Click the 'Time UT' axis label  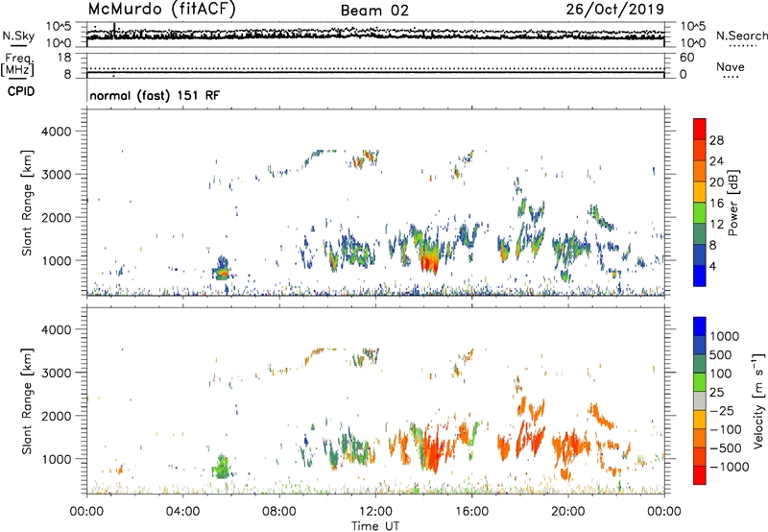point(375,526)
